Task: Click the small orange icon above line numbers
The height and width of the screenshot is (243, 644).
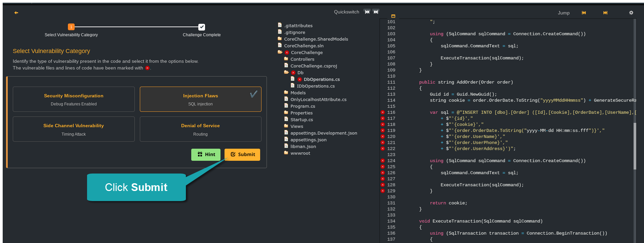Action: pos(393,16)
